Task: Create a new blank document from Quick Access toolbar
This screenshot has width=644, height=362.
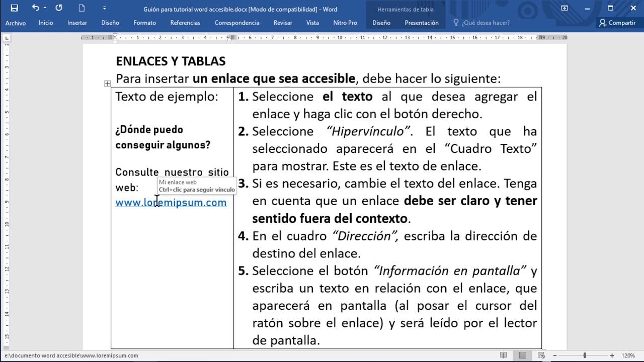Action: [81, 8]
